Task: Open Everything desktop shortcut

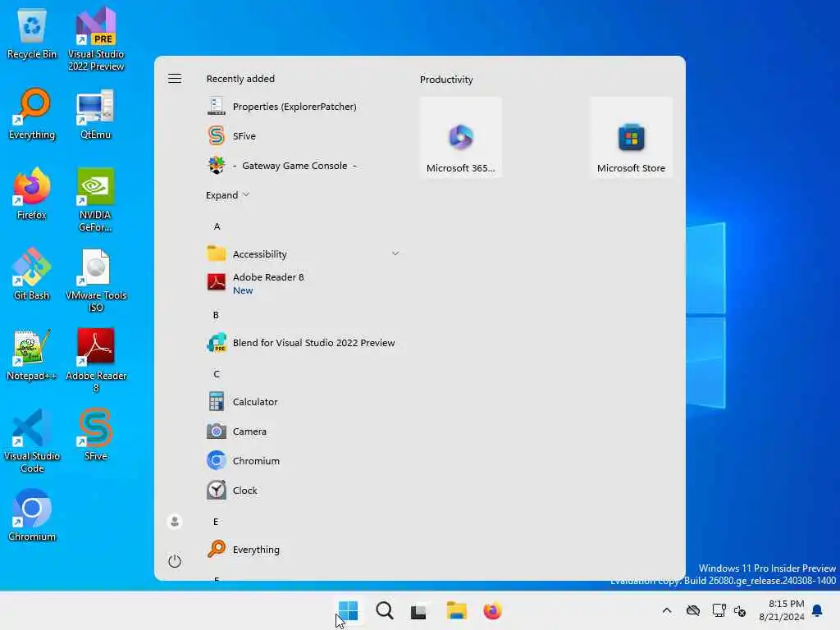Action: click(x=32, y=113)
